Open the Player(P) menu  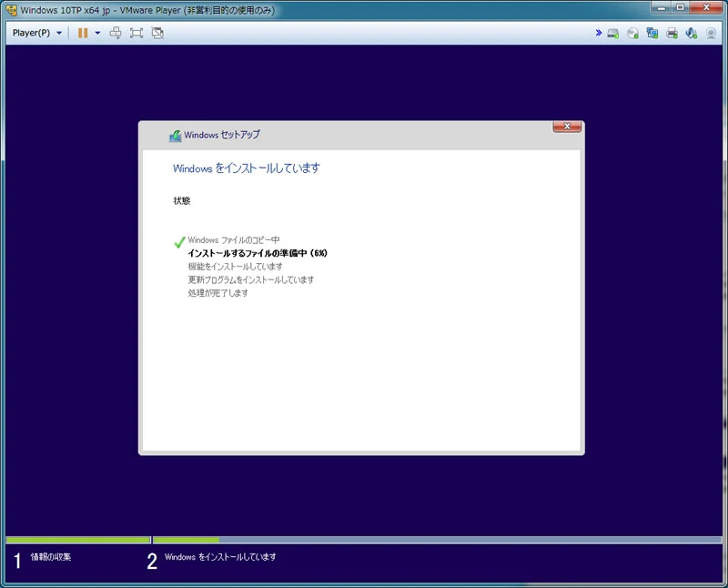coord(37,33)
